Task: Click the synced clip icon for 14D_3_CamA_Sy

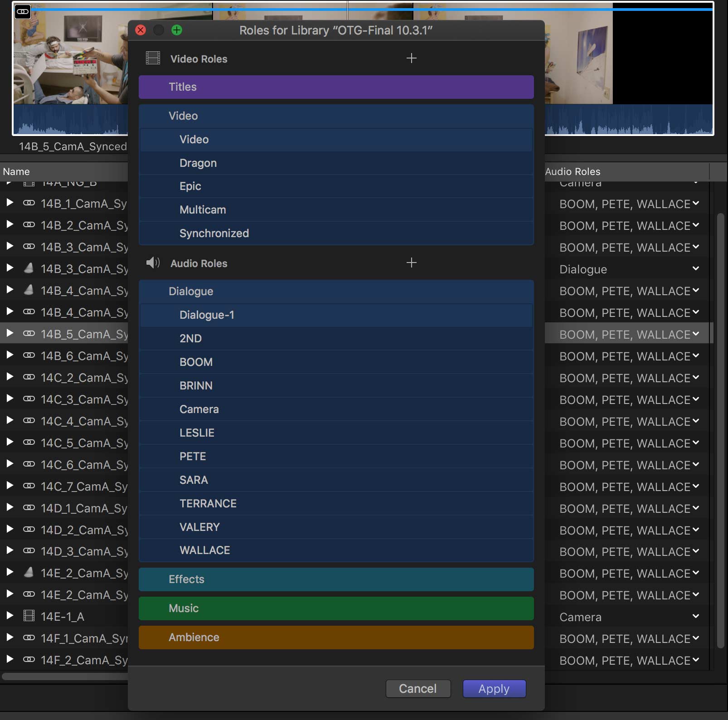Action: click(x=29, y=551)
